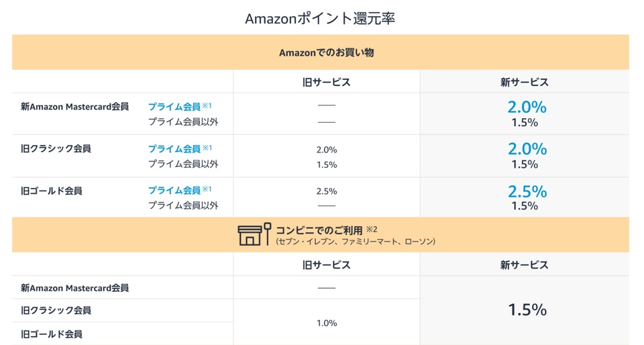Click the 2.5% new service rate
The height and width of the screenshot is (345, 644).
527,191
